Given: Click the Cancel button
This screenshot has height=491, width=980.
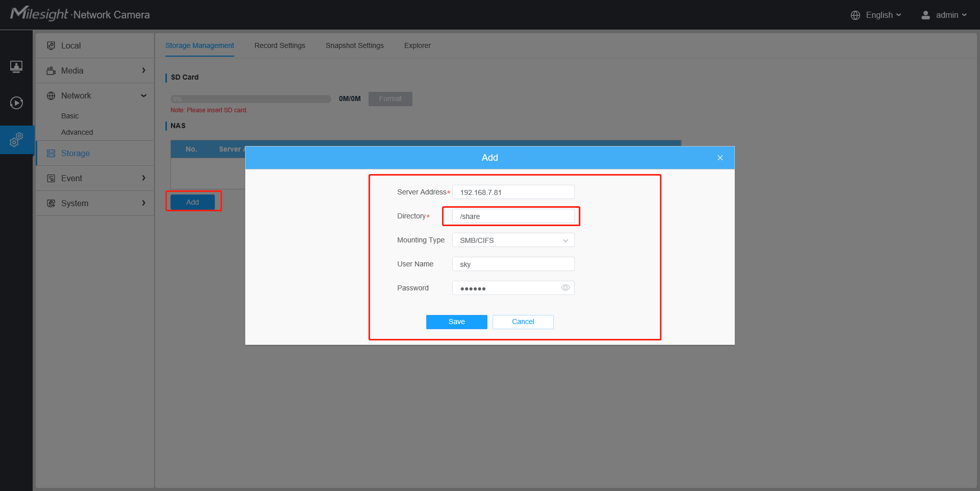Looking at the screenshot, I should click(523, 322).
